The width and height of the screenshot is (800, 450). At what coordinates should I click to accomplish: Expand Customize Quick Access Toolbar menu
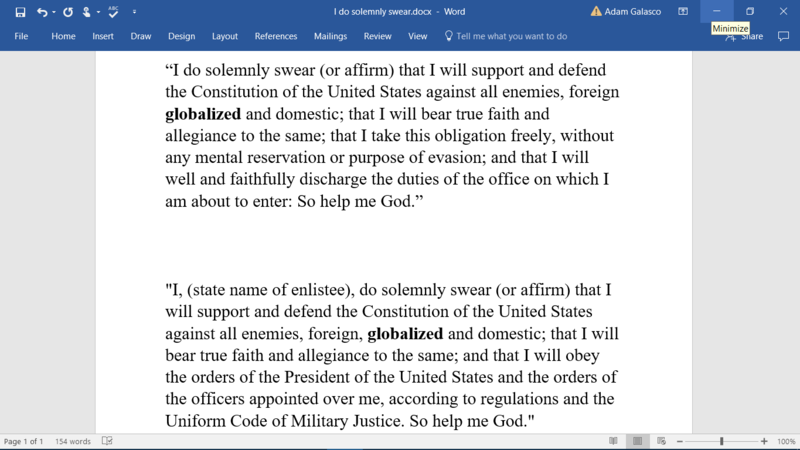135,12
